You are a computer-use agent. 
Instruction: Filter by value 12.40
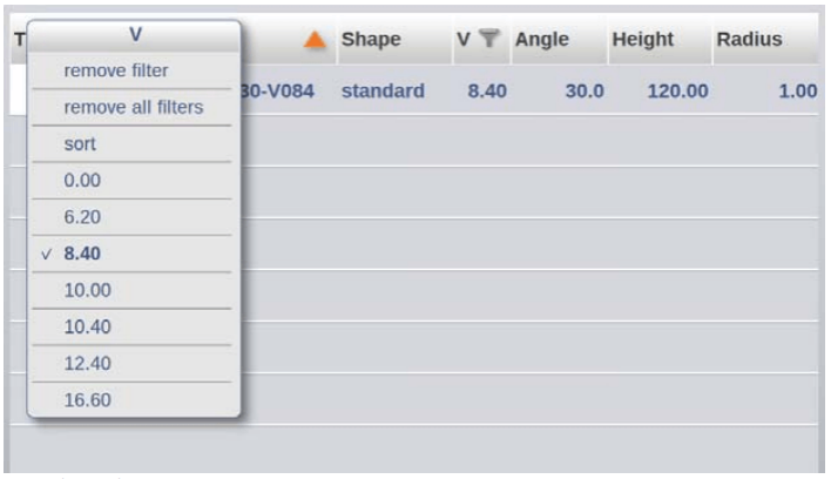coord(87,363)
